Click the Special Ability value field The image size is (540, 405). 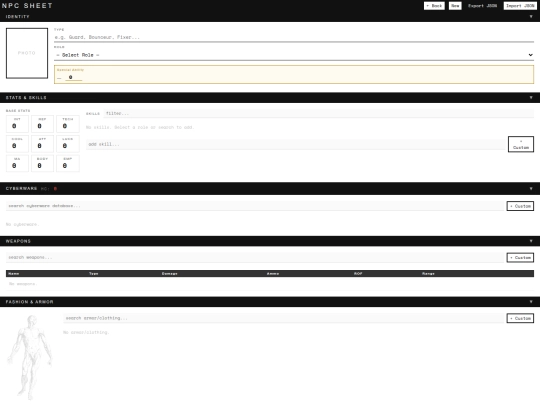point(73,77)
